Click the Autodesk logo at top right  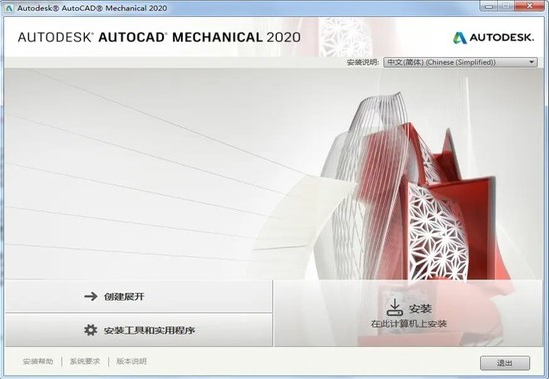(x=493, y=37)
